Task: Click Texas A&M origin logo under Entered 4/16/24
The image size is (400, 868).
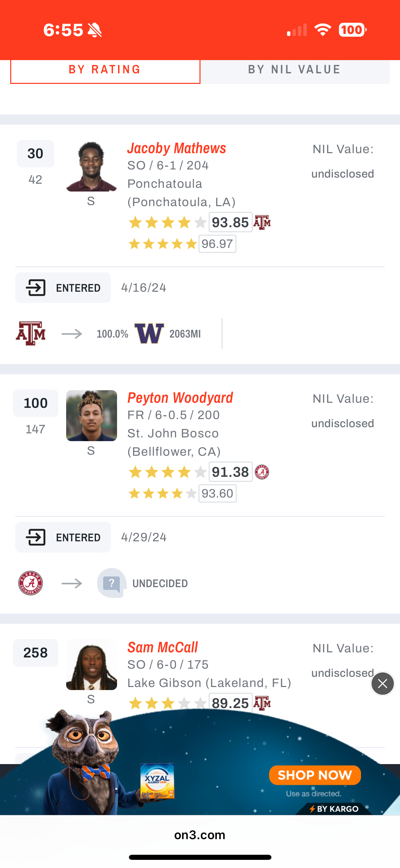Action: (x=31, y=333)
